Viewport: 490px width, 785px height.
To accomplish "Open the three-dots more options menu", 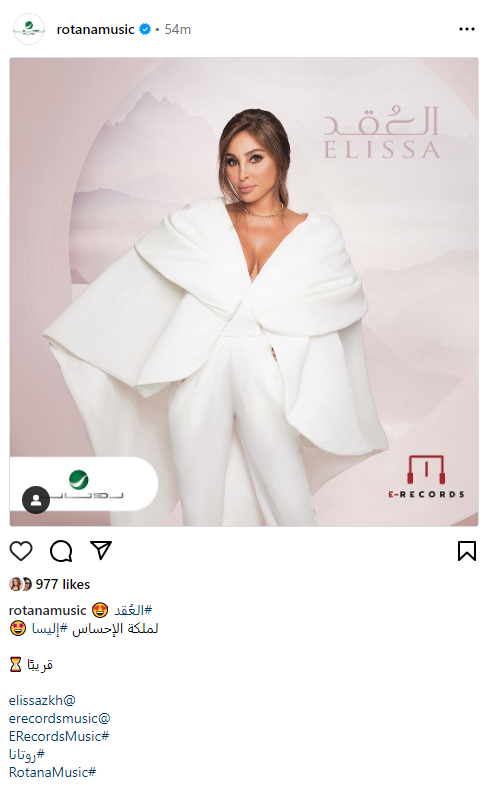I will pyautogui.click(x=466, y=30).
